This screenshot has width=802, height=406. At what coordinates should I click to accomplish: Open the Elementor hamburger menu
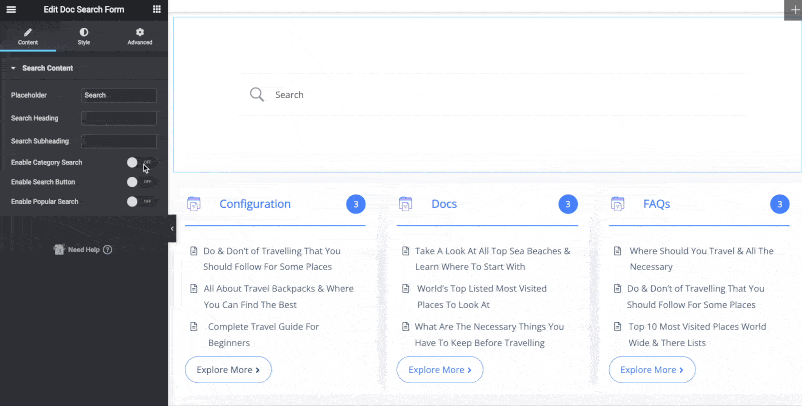(11, 8)
